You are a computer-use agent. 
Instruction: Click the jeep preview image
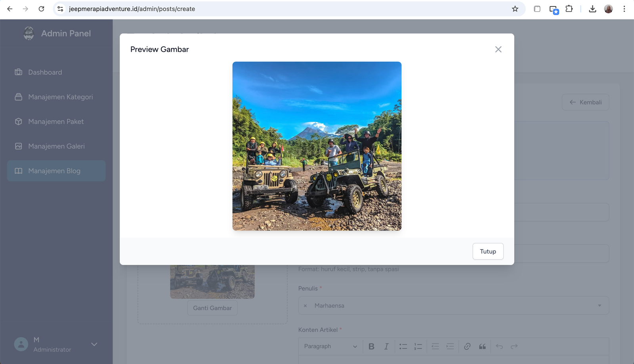click(x=317, y=146)
